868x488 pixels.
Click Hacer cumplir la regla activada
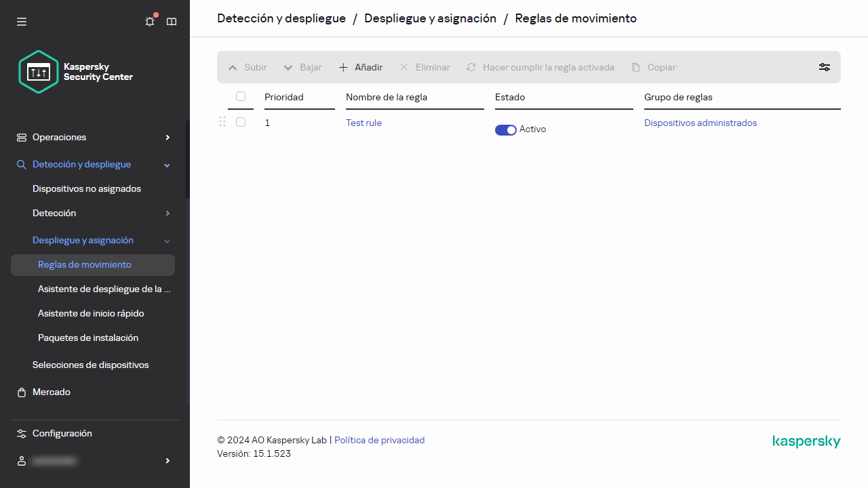point(549,67)
